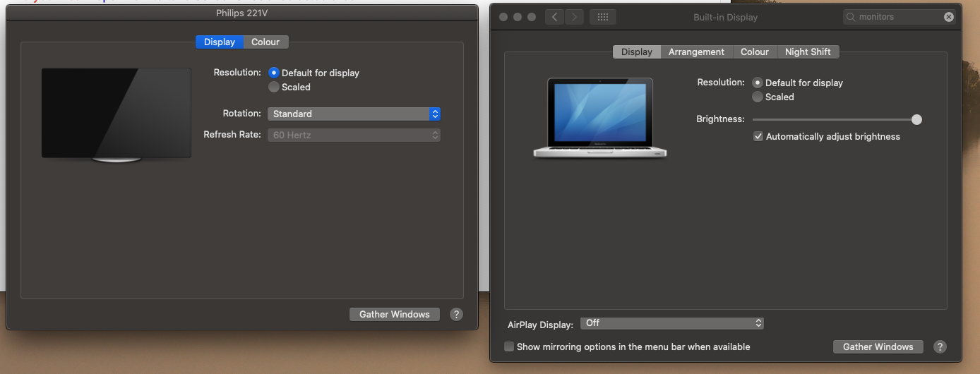Select Display tab in Built-in Display window

[637, 52]
